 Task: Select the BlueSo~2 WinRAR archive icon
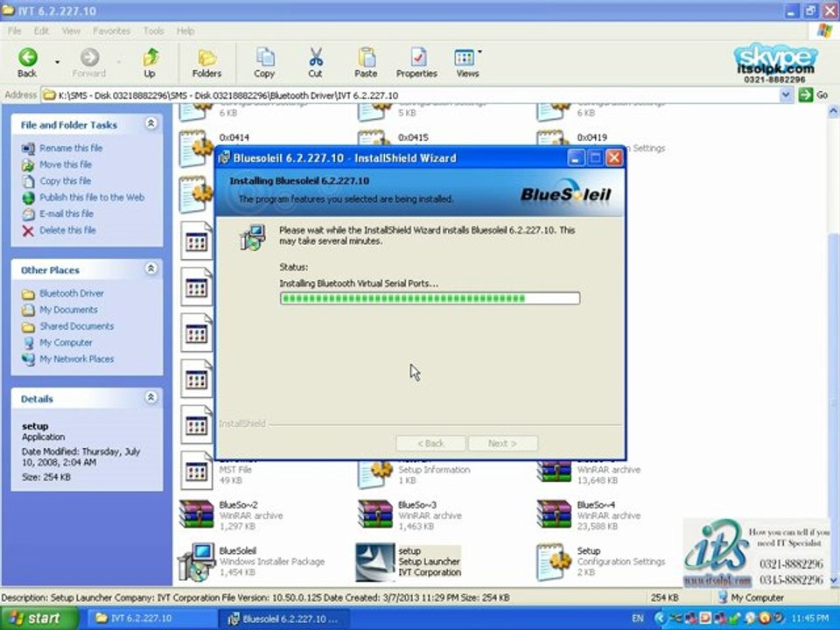click(196, 514)
